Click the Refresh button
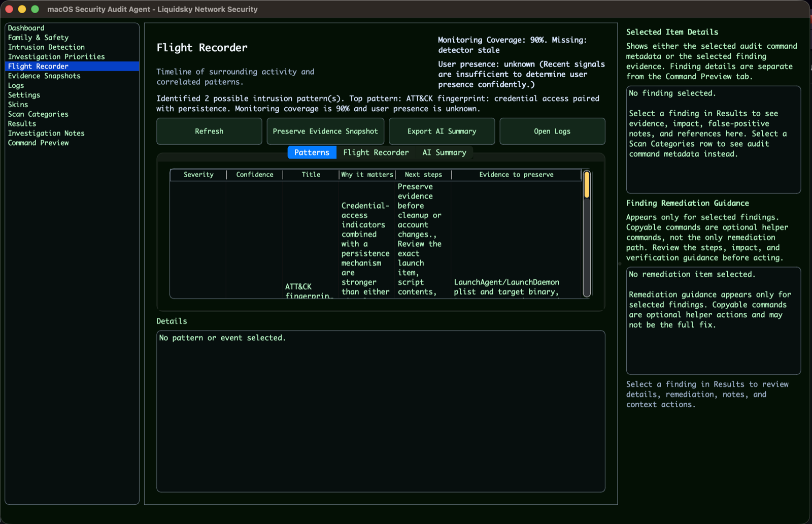812x524 pixels. click(x=209, y=131)
